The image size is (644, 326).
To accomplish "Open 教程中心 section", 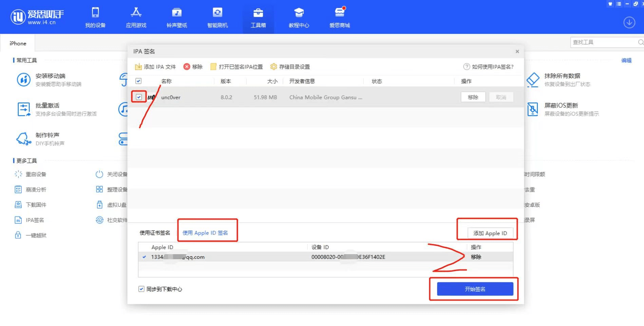I will coord(299,17).
